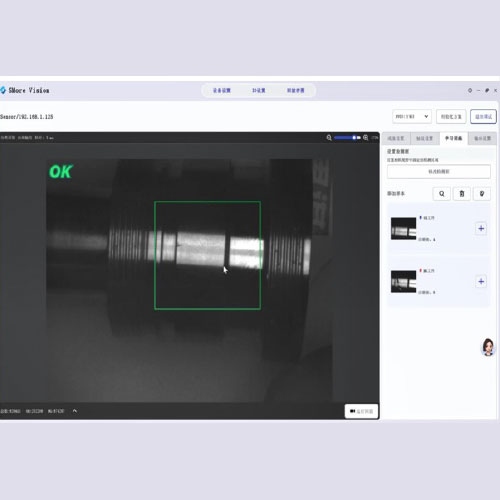Switch to the last tab in the right panel

482,138
